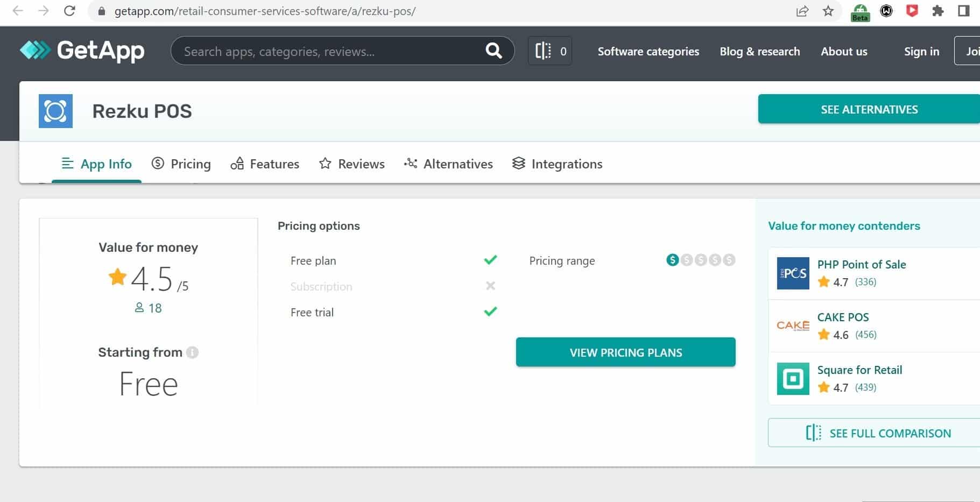Viewport: 980px width, 502px height.
Task: Bookmark this page with star icon
Action: (828, 11)
